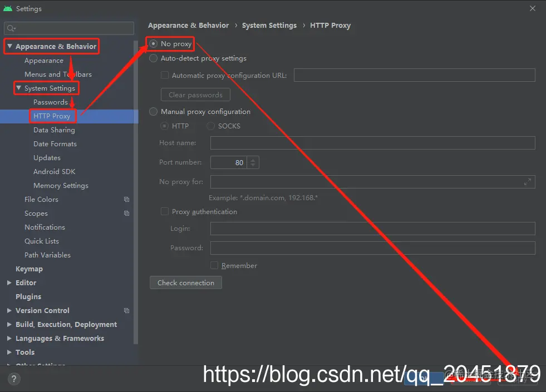Select Manual proxy configuration radio button
The width and height of the screenshot is (546, 392).
tap(153, 112)
